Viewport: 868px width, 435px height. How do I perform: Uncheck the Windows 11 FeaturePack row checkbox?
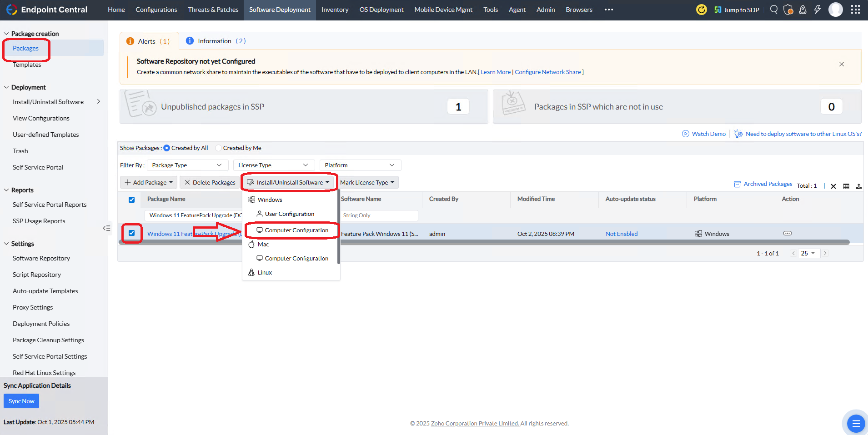[x=131, y=233]
